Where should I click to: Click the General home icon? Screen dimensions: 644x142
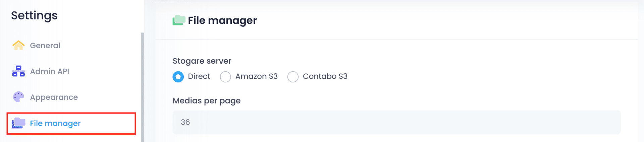[18, 45]
